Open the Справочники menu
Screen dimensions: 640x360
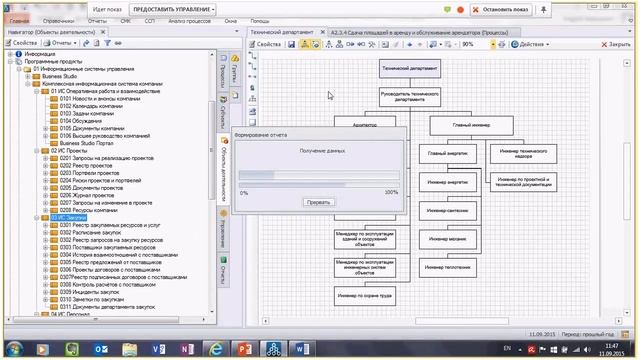tap(58, 21)
